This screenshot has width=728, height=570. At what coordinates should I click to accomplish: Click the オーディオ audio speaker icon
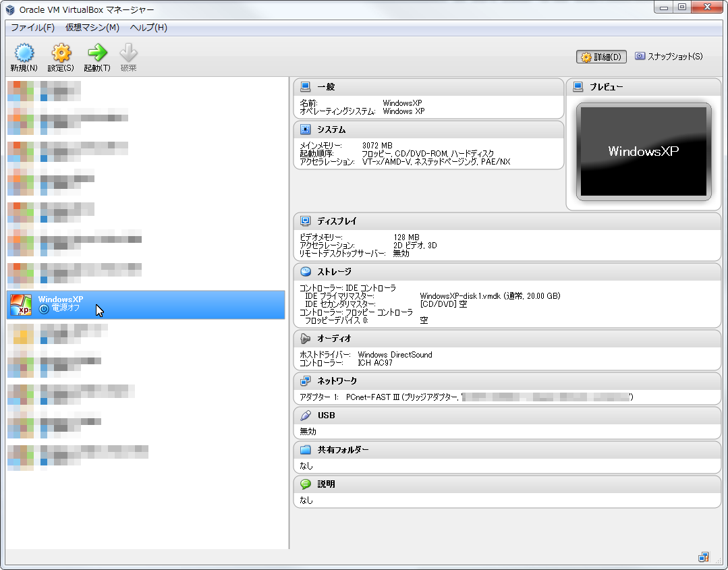[x=306, y=339]
